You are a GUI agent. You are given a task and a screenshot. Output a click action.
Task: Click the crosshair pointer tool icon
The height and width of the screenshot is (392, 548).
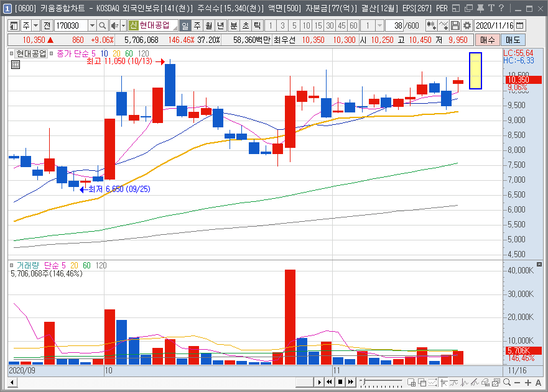click(x=444, y=383)
